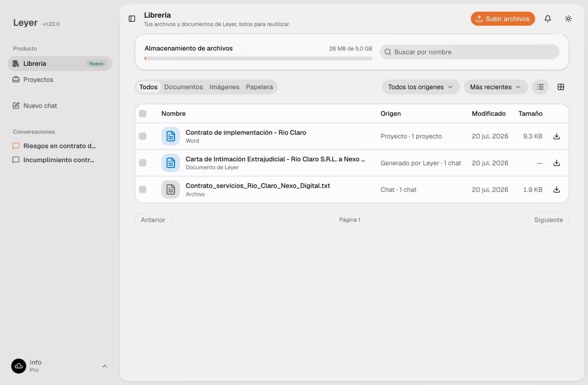Open Librería in the sidebar

coord(60,64)
